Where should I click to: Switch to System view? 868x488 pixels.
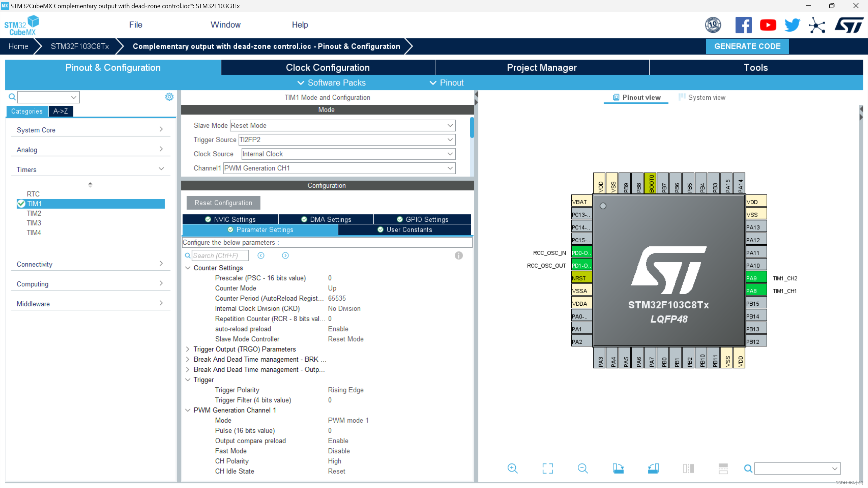point(702,97)
